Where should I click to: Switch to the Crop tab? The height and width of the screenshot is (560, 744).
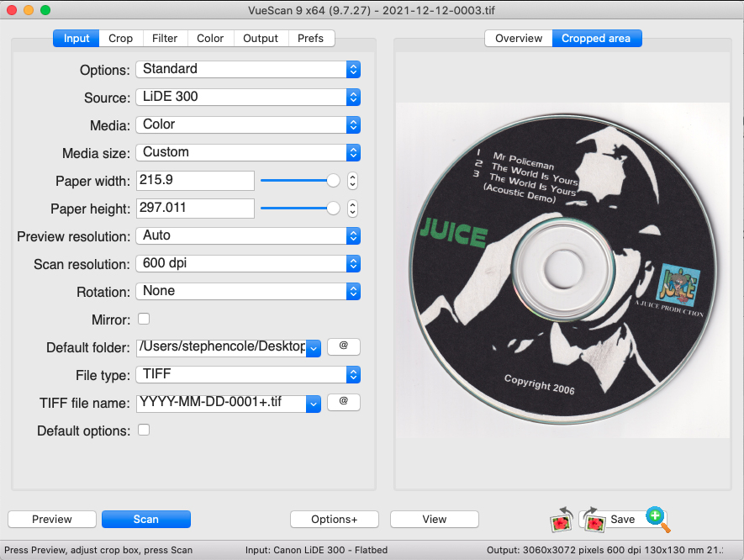pos(120,39)
